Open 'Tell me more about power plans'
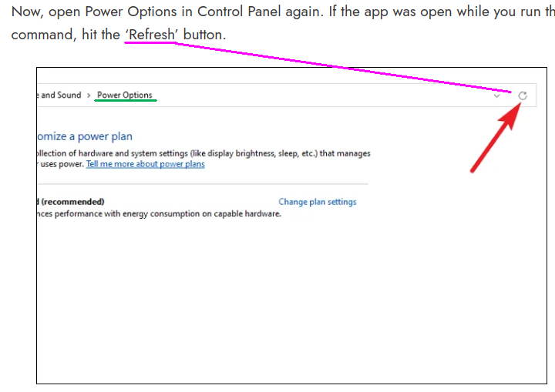The height and width of the screenshot is (392, 555). (145, 164)
